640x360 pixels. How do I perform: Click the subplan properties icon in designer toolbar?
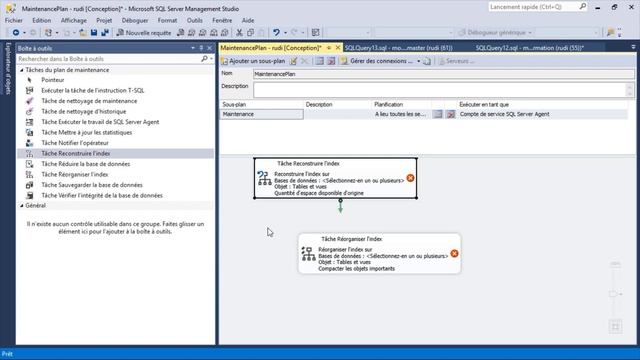tap(293, 61)
